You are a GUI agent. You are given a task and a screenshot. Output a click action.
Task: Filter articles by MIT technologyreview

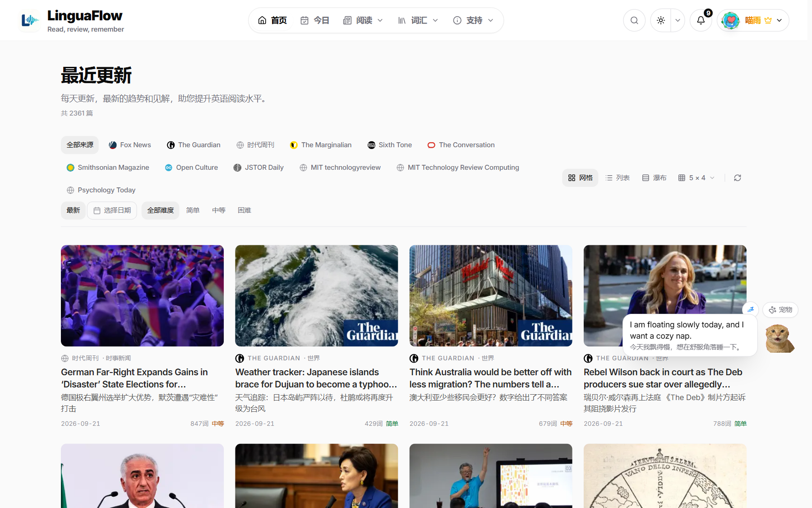[x=340, y=168]
